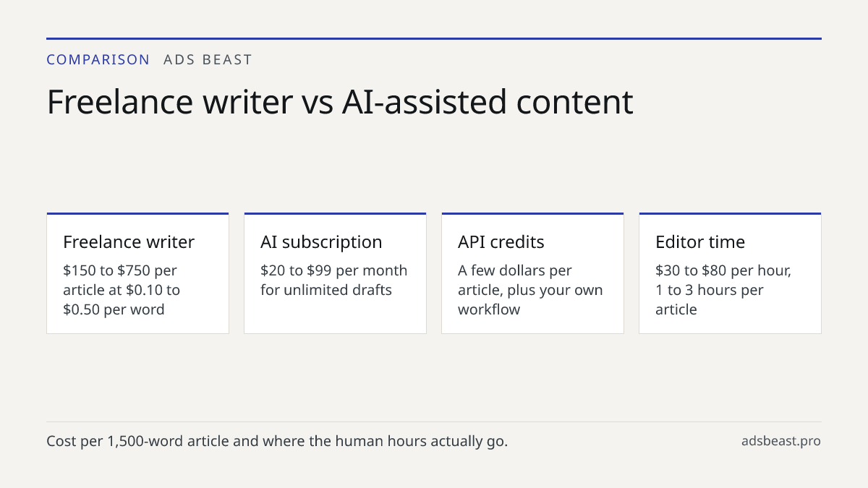Click the '$20 to $99 per month' description
The image size is (868, 488).
pos(333,281)
